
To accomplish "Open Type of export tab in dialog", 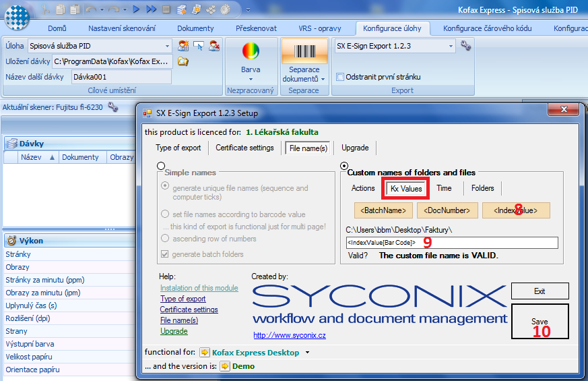I will tap(178, 148).
